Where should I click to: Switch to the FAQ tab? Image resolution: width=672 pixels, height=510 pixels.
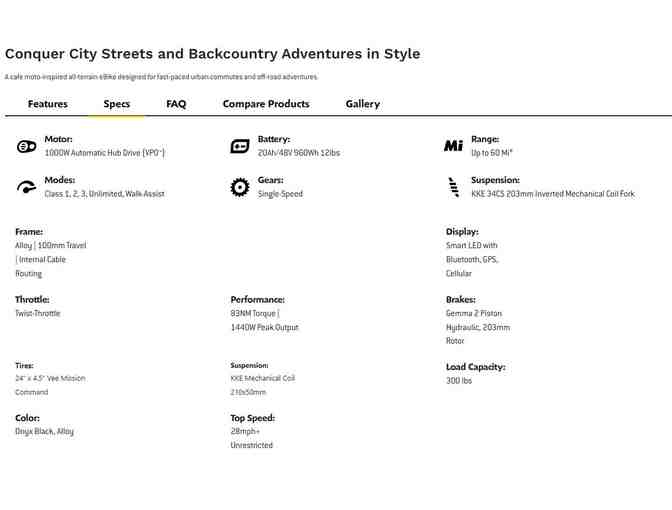pos(176,104)
